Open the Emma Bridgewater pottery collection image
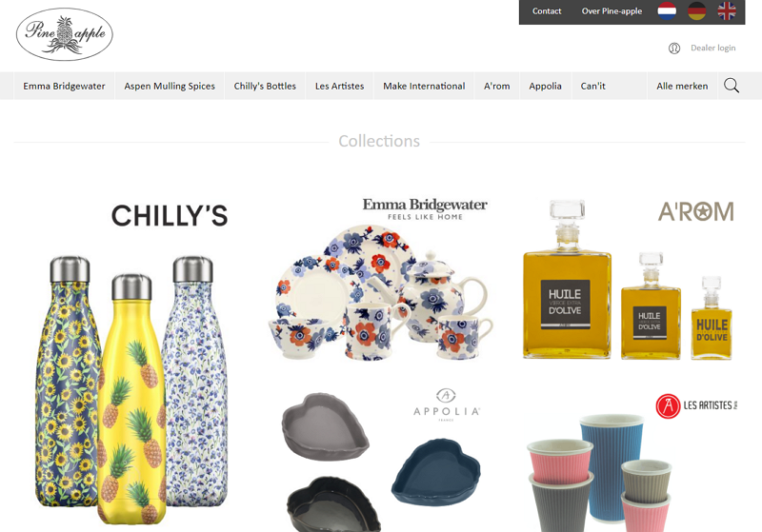The height and width of the screenshot is (532, 762). point(382,278)
